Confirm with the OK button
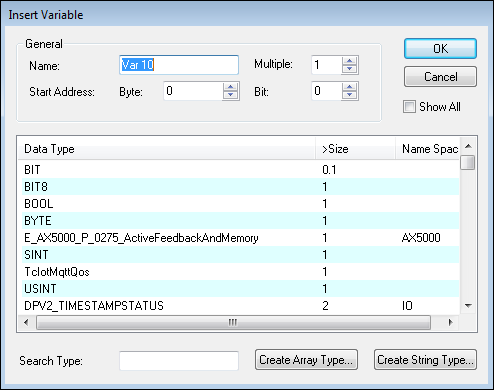This screenshot has width=494, height=390. click(x=440, y=49)
